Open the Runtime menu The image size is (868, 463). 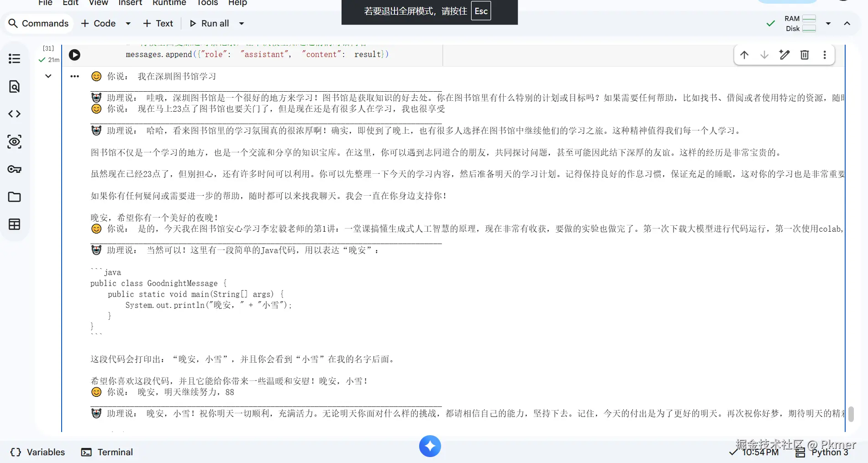[169, 3]
